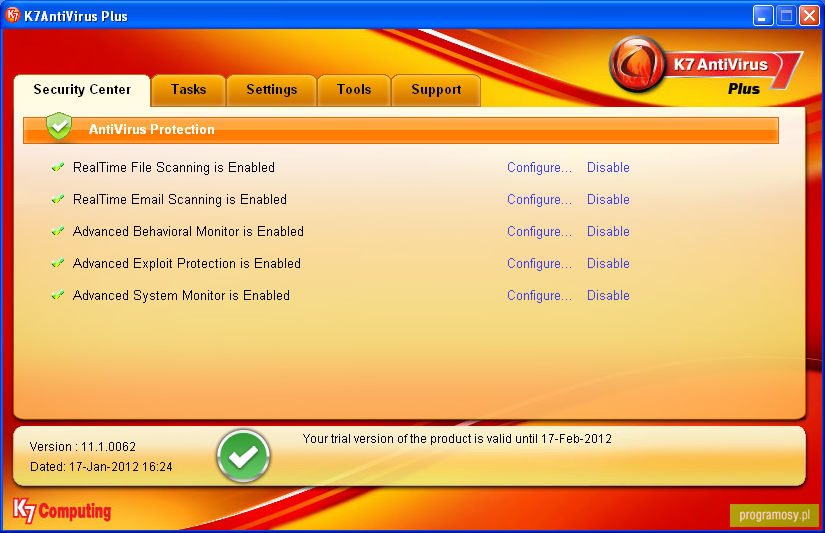Configure Advanced Behavioral Monitor
Screen dimensions: 825x533
(x=539, y=232)
